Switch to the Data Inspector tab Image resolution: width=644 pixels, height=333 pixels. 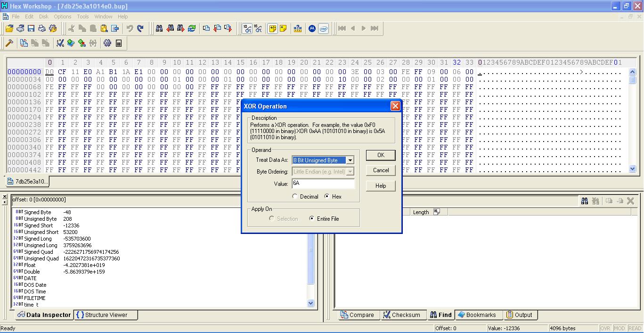coord(44,315)
